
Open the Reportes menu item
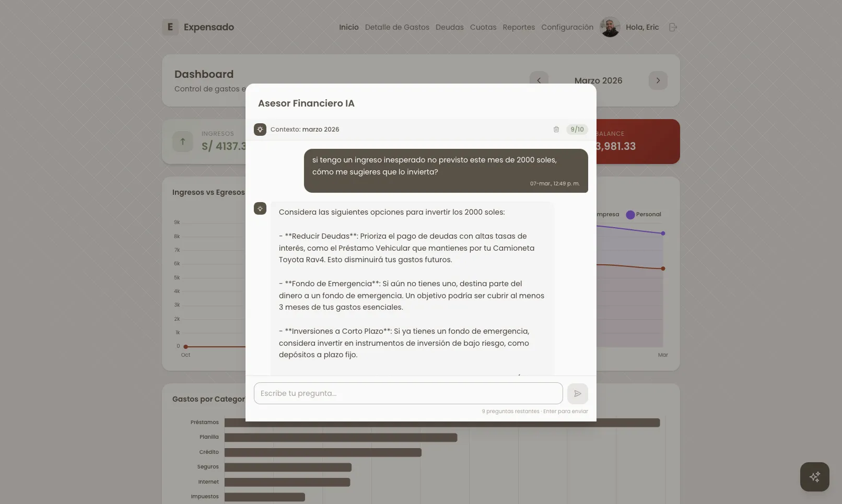point(519,27)
